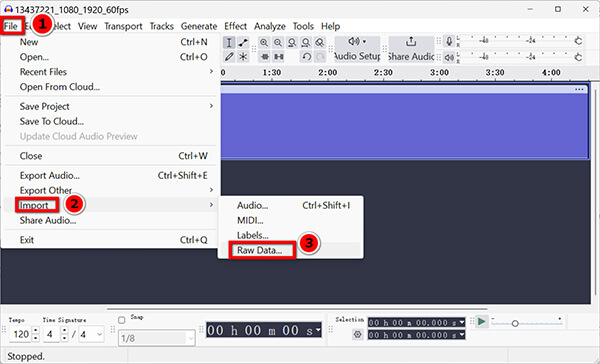
Task: Open the Effect menu
Action: (x=235, y=26)
